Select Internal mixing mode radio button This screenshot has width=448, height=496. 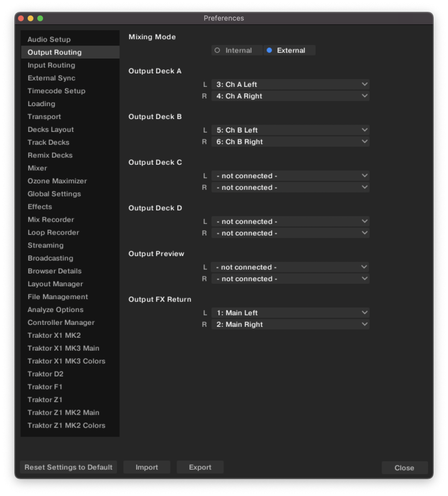(x=237, y=50)
